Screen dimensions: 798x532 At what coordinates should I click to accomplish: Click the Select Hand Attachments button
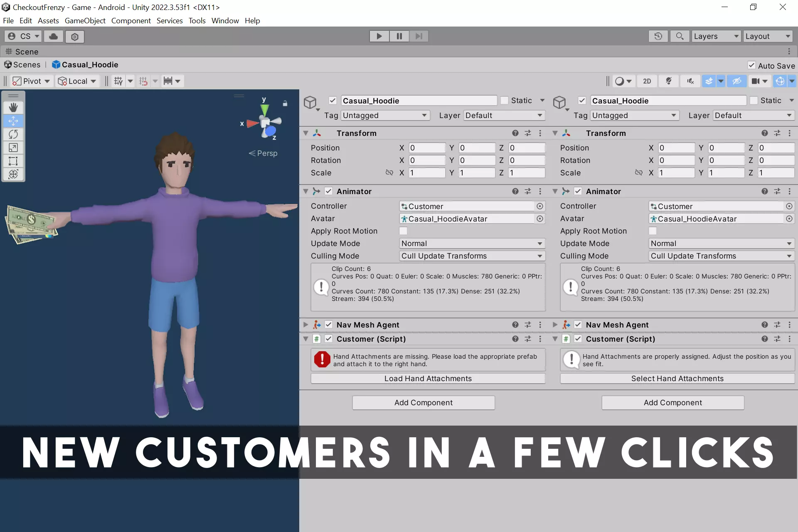[x=677, y=379]
